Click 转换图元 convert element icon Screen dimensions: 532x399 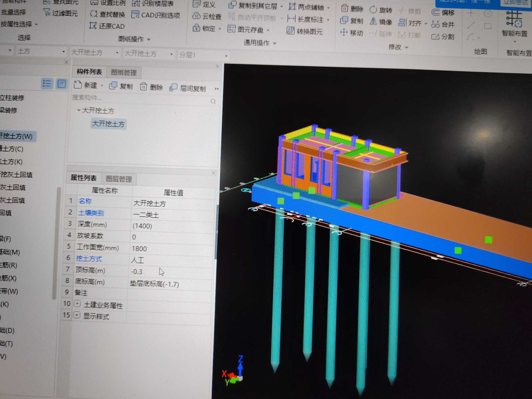tap(291, 31)
